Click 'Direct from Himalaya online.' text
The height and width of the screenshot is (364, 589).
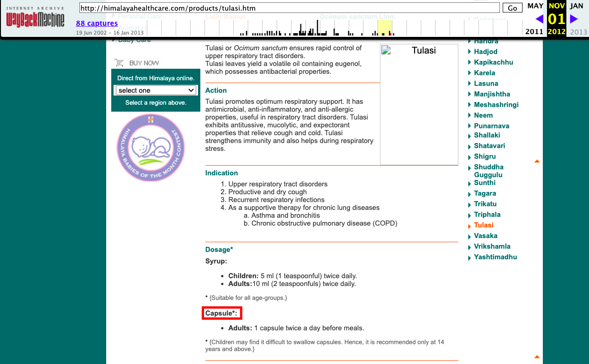(156, 78)
